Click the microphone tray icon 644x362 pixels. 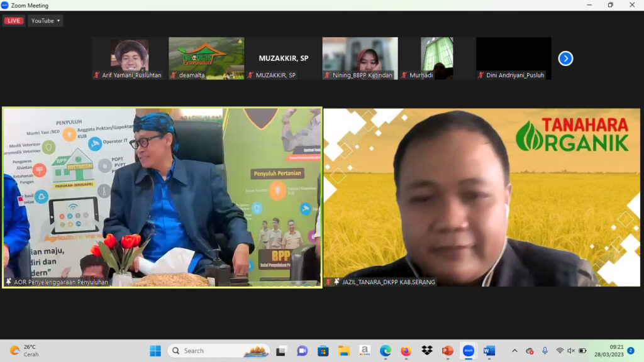tap(545, 351)
